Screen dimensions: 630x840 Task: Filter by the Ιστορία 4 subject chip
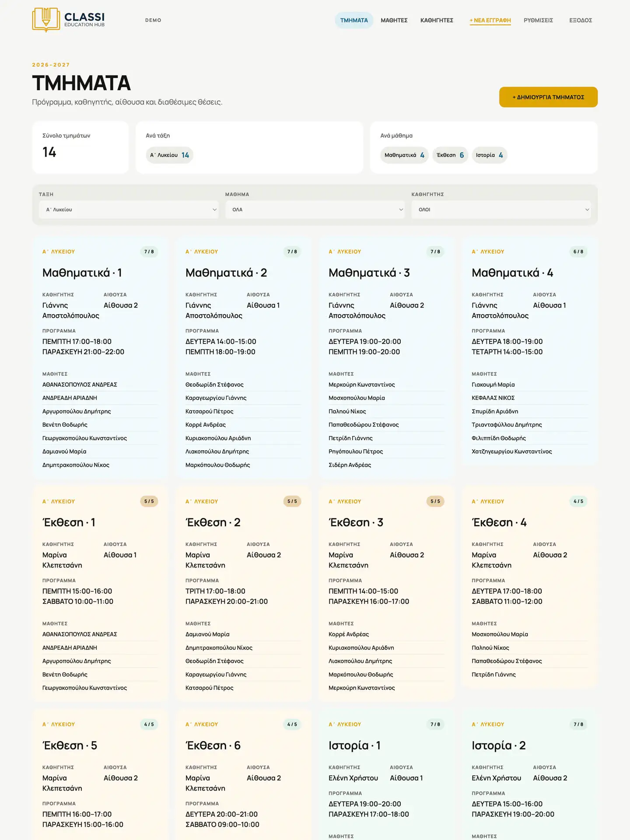pos(490,155)
